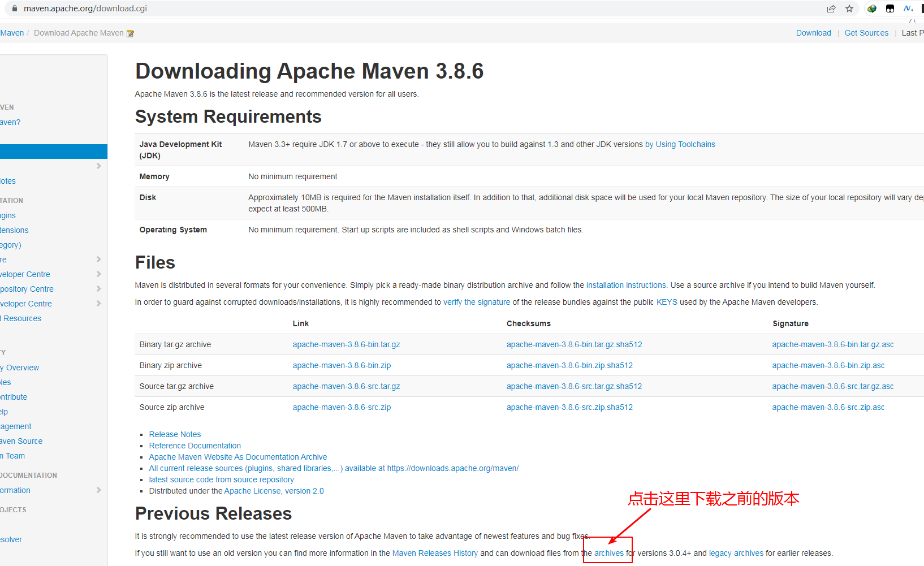Download apache-maven-3.8.6-src.zip
This screenshot has height=566, width=924.
(x=342, y=407)
